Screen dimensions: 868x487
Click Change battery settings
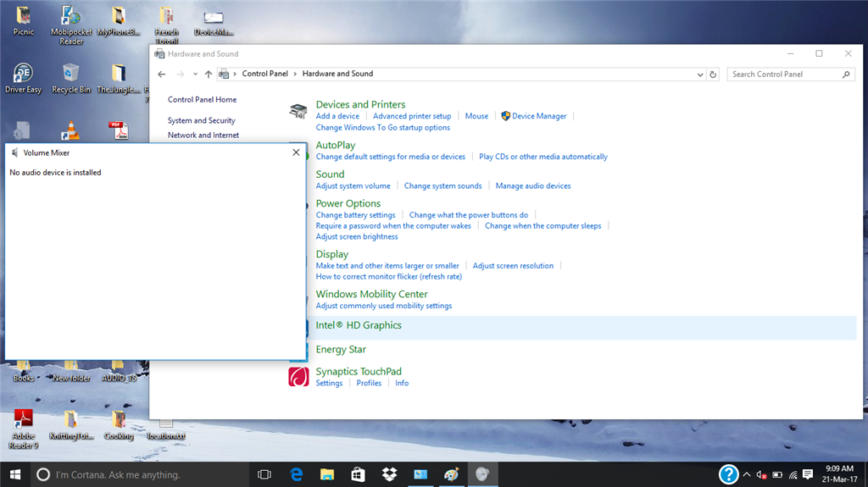pyautogui.click(x=355, y=215)
